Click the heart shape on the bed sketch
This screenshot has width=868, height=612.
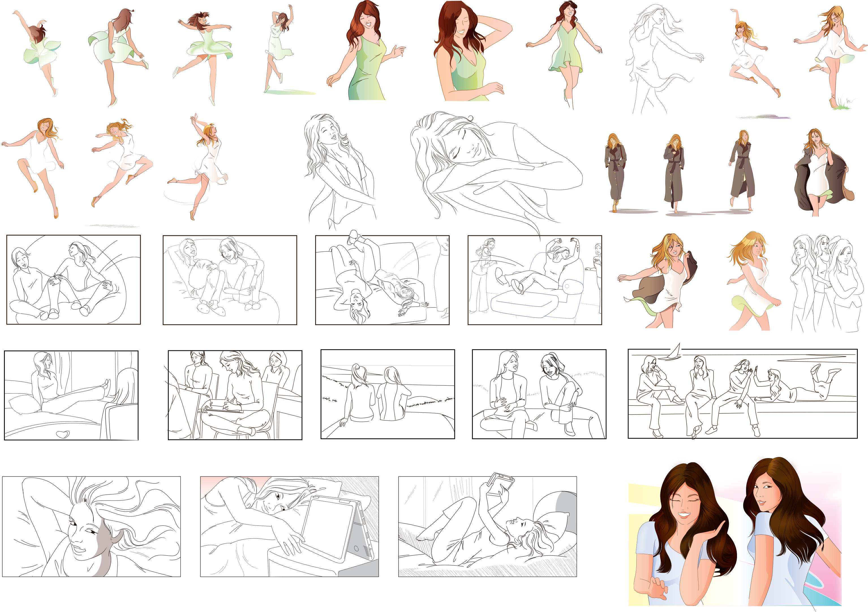[x=62, y=434]
